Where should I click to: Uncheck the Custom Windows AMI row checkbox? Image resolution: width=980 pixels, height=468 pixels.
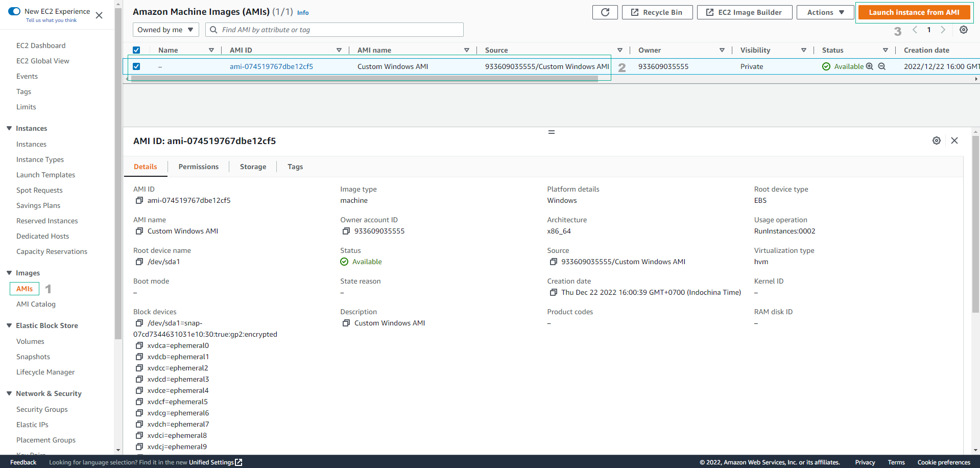(x=136, y=66)
